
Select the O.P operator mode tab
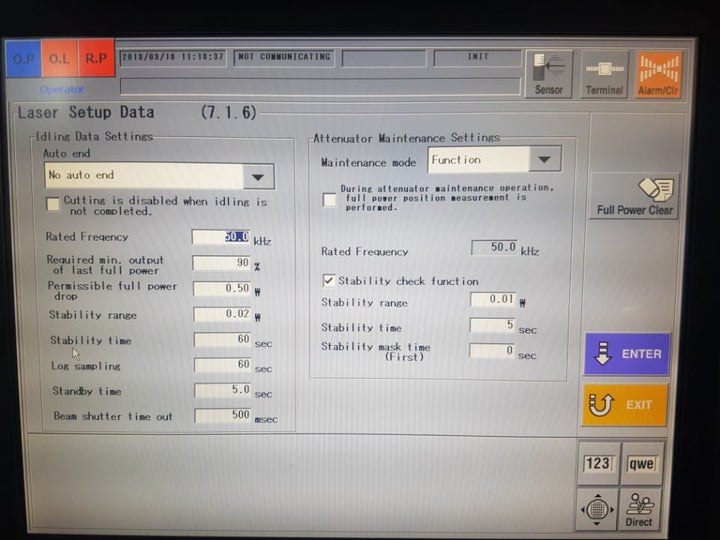23,58
